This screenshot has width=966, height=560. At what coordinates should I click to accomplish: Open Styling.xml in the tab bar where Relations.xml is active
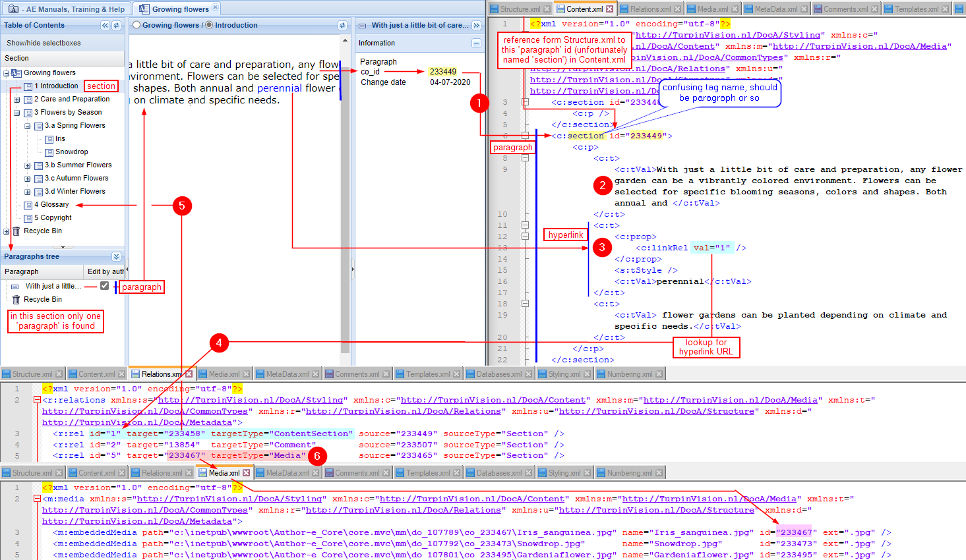point(564,374)
